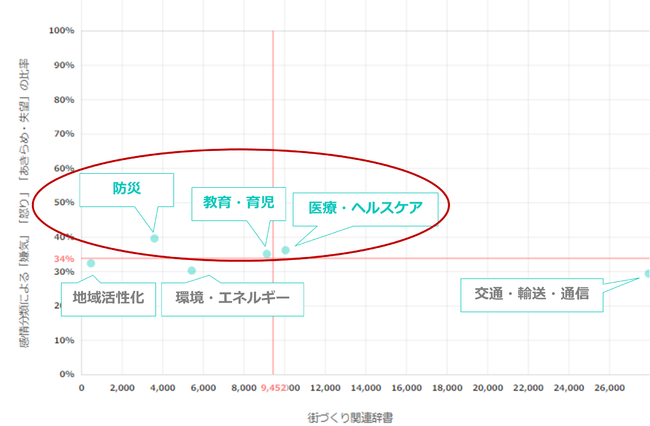Select the 防災 callout label box
This screenshot has width=650, height=426.
119,188
